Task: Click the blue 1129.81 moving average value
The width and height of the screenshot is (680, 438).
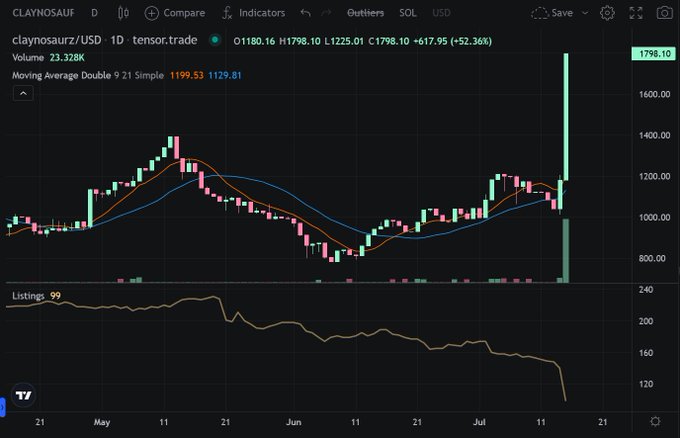Action: coord(225,75)
